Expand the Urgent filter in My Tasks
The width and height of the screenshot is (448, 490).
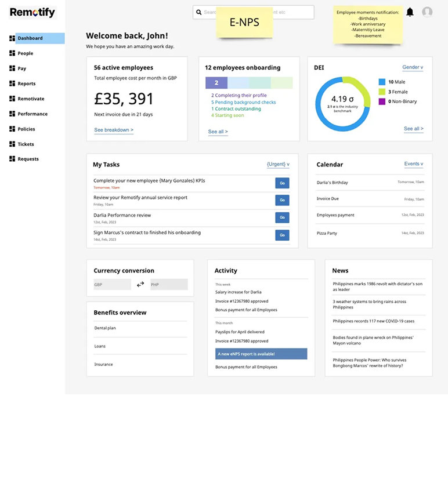click(278, 164)
